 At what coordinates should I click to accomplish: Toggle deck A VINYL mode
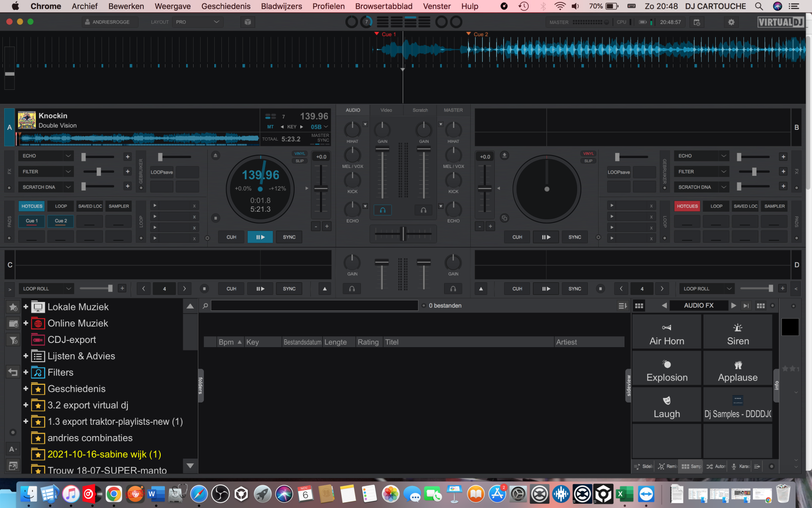click(299, 154)
